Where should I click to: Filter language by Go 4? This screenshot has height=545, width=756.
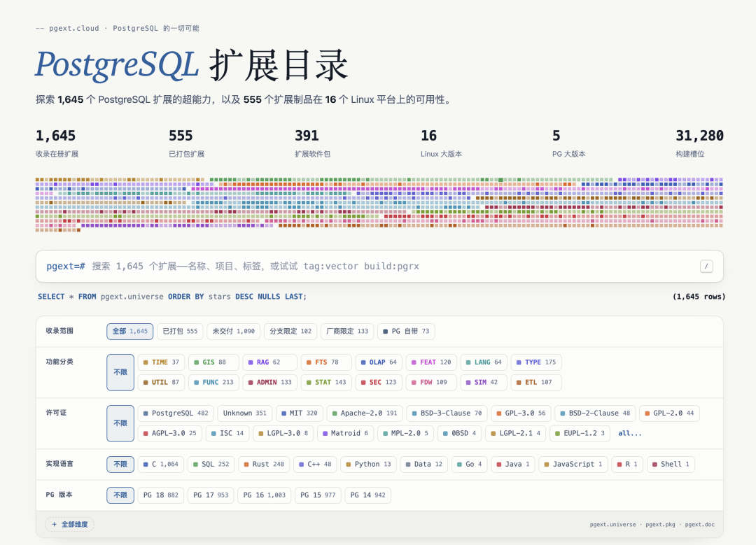pos(470,464)
